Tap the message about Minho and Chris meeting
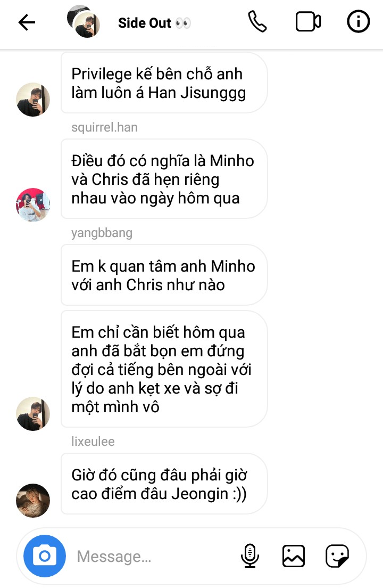This screenshot has width=383, height=588. click(164, 179)
